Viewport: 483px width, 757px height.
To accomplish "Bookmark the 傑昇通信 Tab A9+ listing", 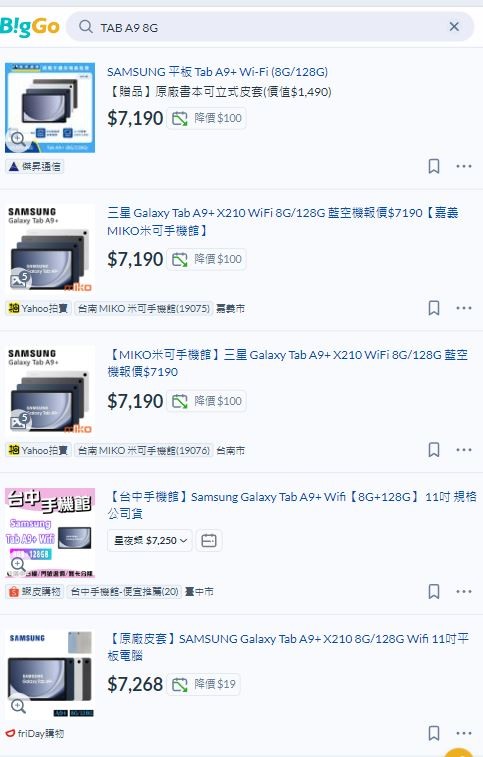I will 434,166.
